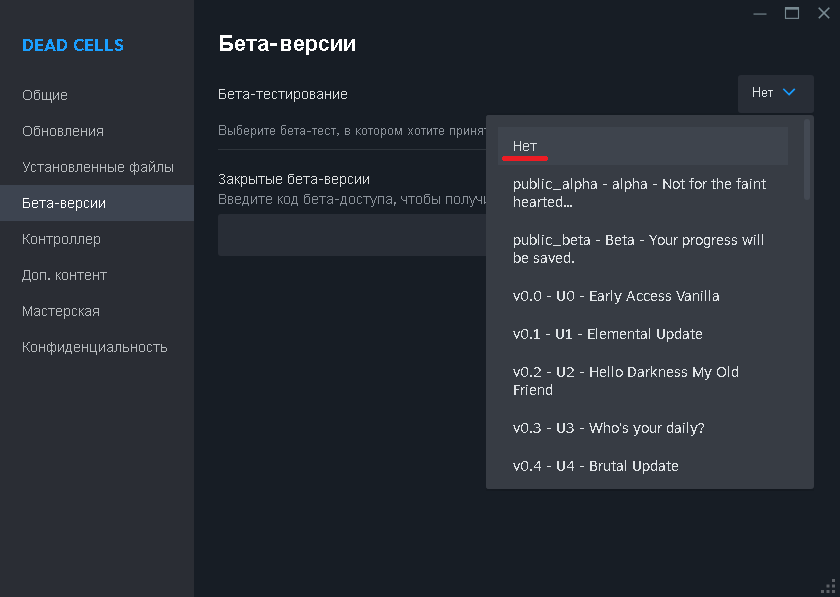Select Нет in the beta dropdown list
The height and width of the screenshot is (597, 840).
642,146
